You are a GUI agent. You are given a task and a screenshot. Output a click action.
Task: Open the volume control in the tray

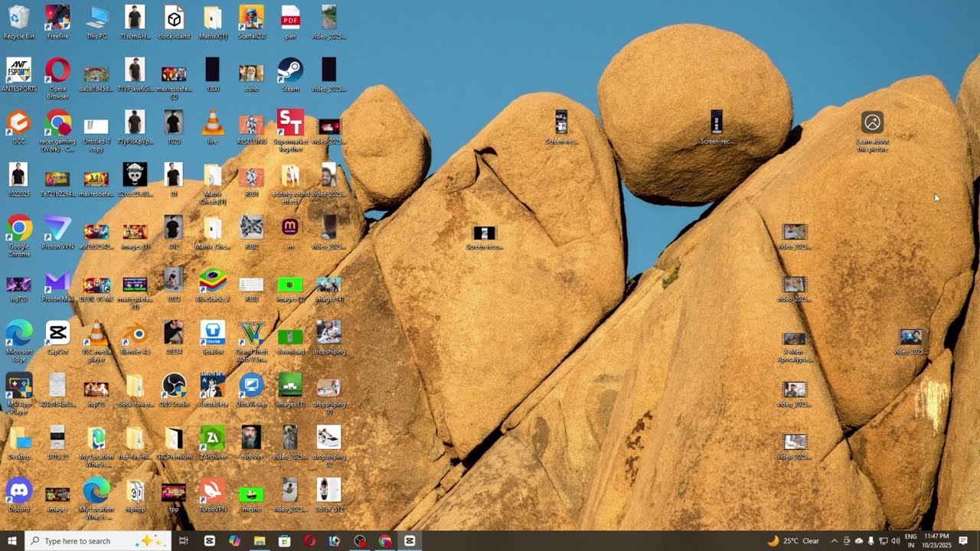(896, 541)
